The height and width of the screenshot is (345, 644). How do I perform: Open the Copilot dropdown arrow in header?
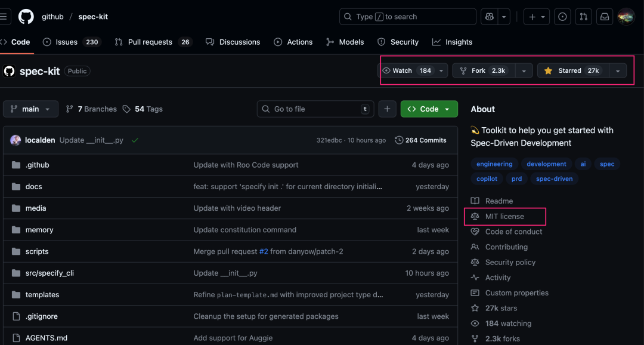click(503, 17)
